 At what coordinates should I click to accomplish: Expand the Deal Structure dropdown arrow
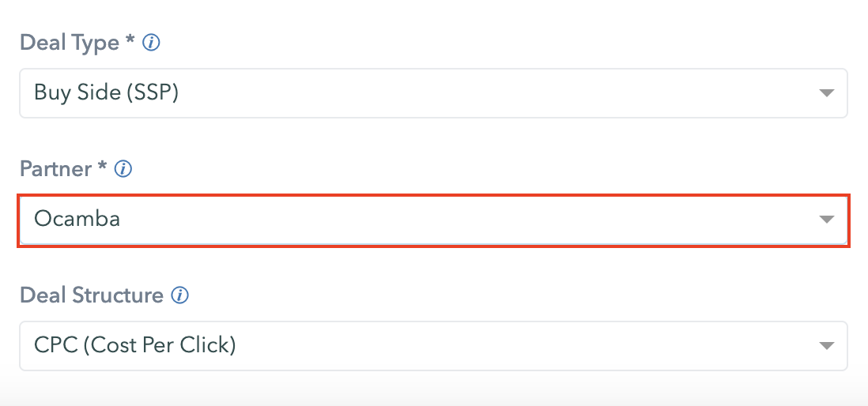pyautogui.click(x=826, y=346)
